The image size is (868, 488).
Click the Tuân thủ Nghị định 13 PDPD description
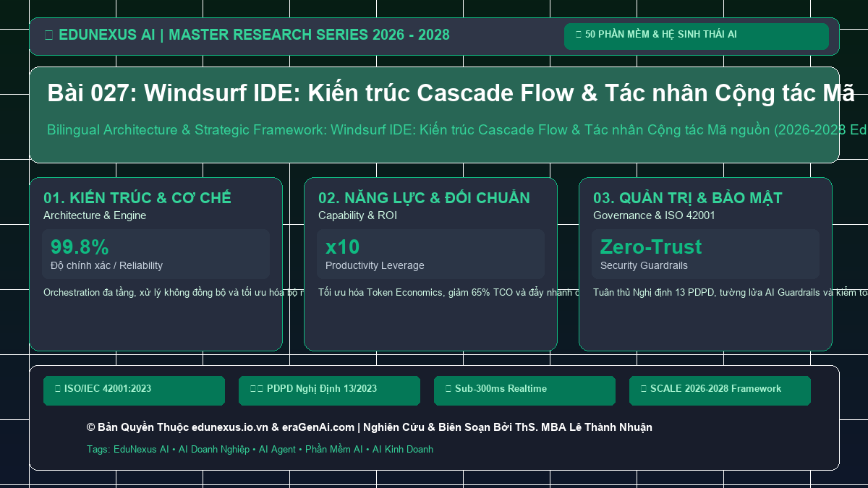(729, 293)
